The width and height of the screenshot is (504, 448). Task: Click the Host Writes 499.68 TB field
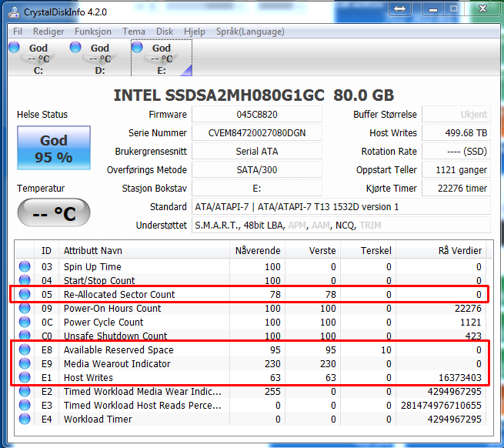456,133
